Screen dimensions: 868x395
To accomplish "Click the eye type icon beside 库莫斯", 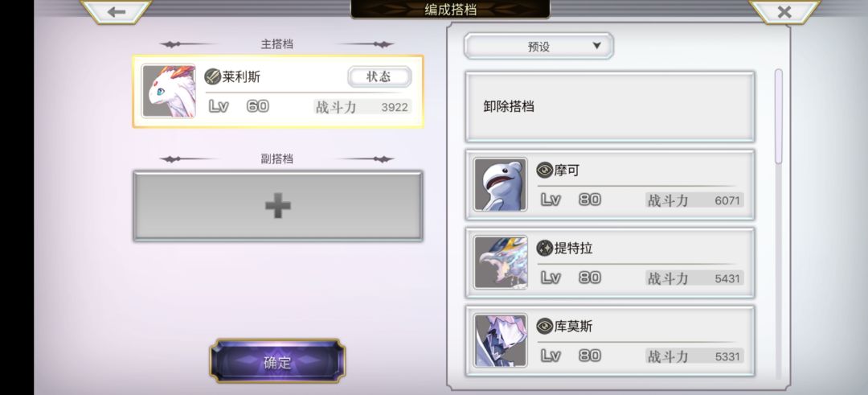I will pos(545,327).
